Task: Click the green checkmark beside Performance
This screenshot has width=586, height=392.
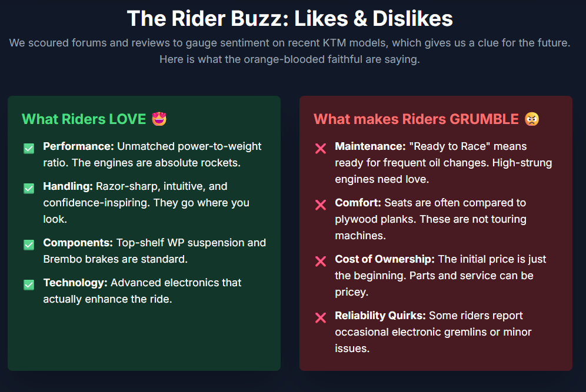Action: (29, 149)
